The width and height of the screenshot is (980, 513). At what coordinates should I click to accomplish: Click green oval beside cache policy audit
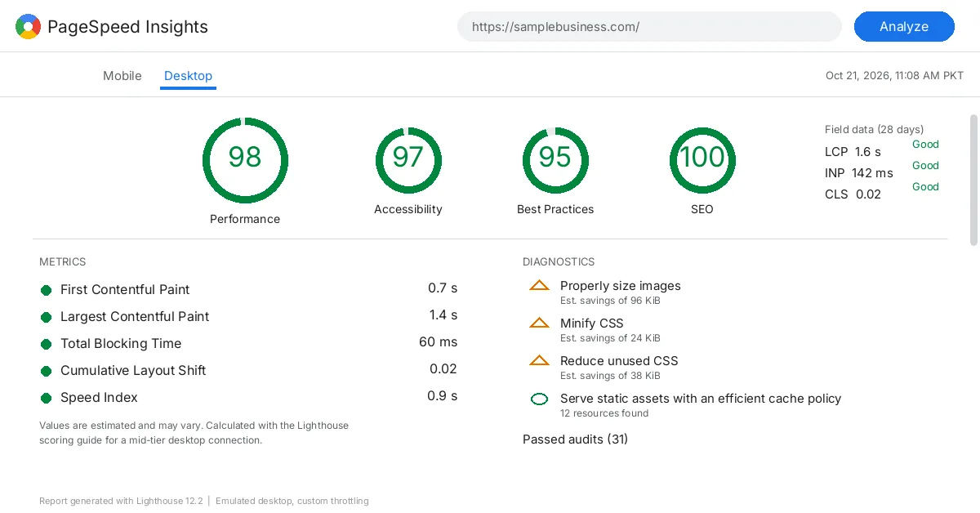539,399
